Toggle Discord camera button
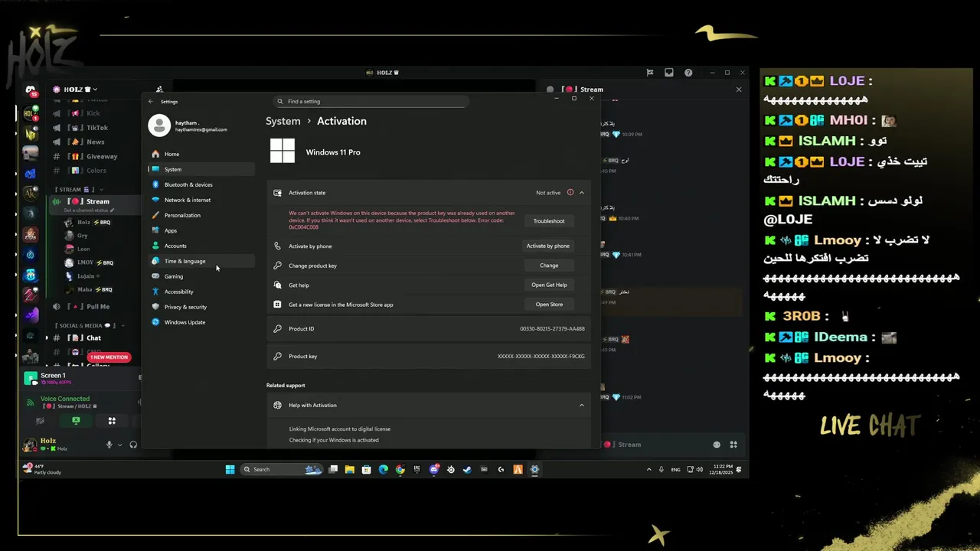 (x=40, y=421)
